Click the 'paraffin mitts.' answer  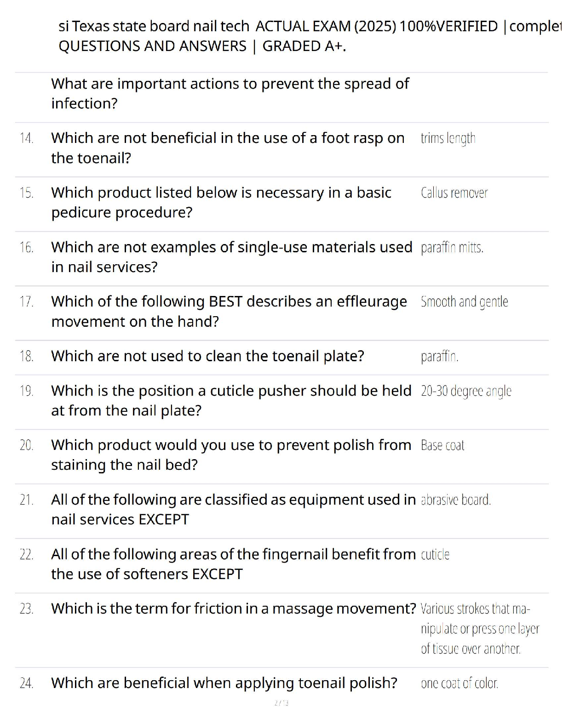452,247
